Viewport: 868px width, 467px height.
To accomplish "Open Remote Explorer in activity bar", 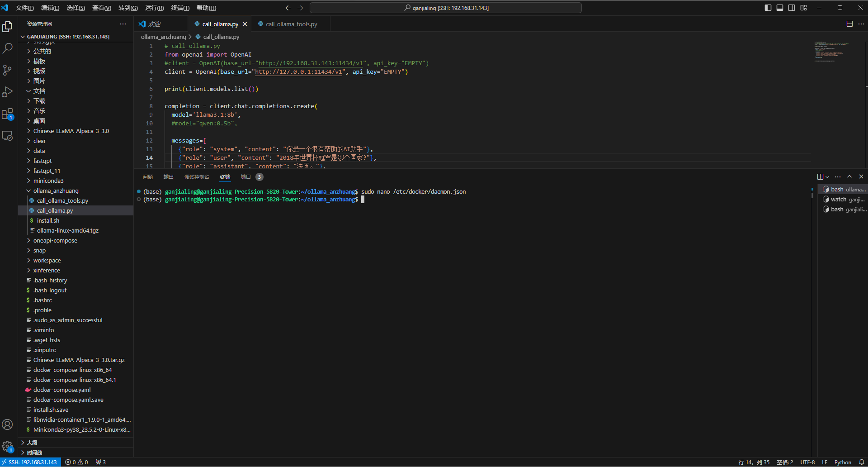I will click(7, 136).
